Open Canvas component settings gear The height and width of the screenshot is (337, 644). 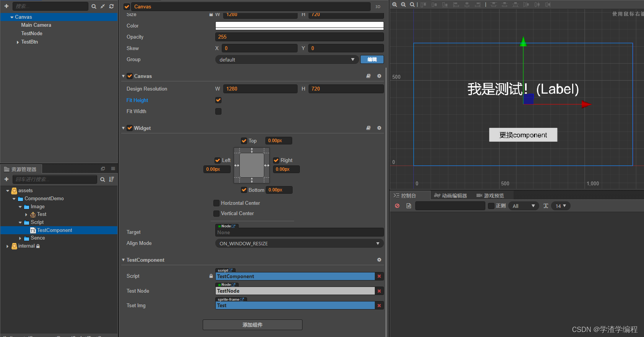point(379,76)
